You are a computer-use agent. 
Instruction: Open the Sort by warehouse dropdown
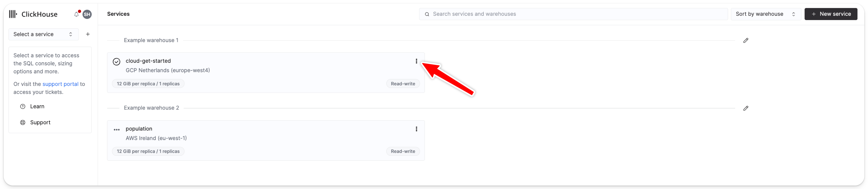(x=766, y=14)
